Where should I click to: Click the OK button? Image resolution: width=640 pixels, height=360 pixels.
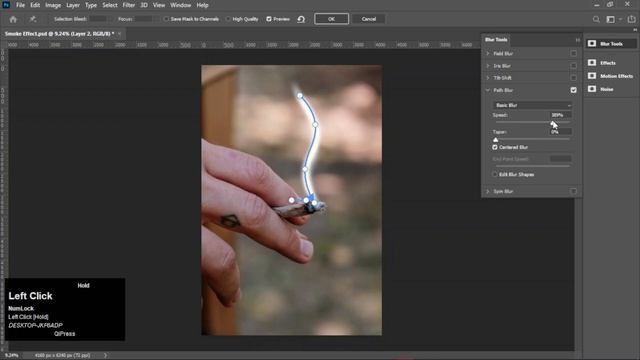click(x=331, y=19)
